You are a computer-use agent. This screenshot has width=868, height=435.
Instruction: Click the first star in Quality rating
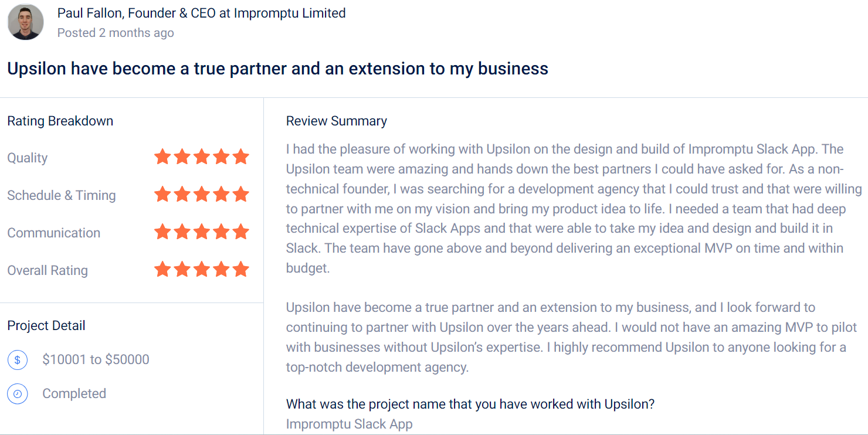(162, 157)
